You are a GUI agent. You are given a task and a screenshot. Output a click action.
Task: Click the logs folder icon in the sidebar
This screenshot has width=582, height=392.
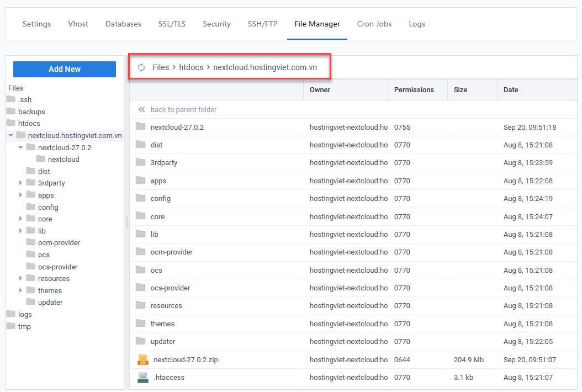coord(12,314)
